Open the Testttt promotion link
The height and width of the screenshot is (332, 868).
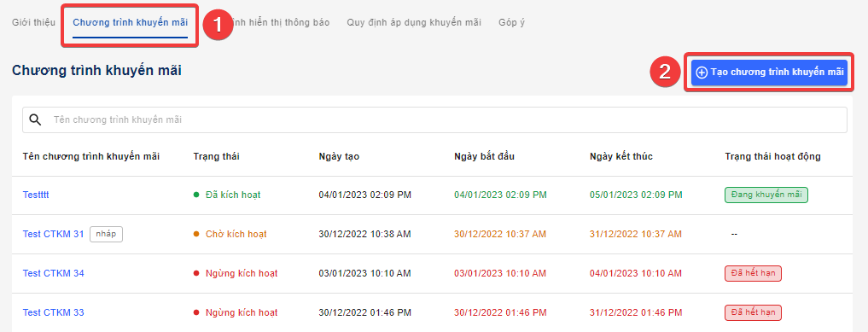[x=39, y=195]
